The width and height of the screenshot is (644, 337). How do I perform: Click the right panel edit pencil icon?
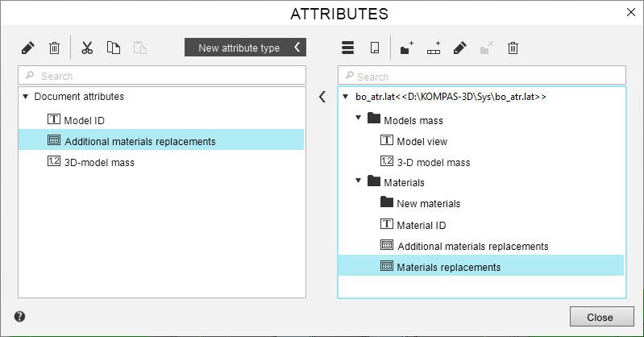tap(460, 48)
